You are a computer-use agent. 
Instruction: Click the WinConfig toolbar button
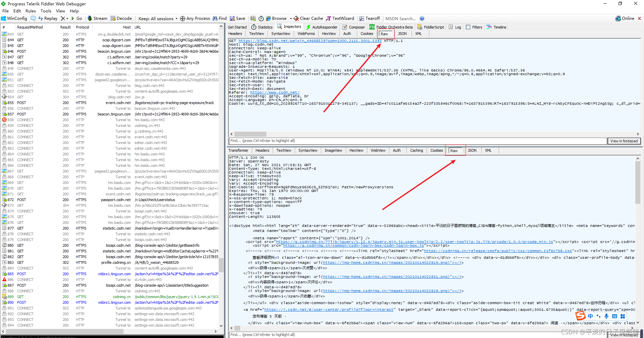coord(14,18)
